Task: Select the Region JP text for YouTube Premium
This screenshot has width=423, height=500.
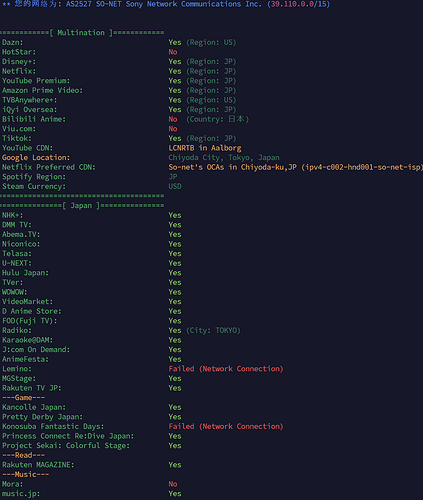Action: [211, 81]
